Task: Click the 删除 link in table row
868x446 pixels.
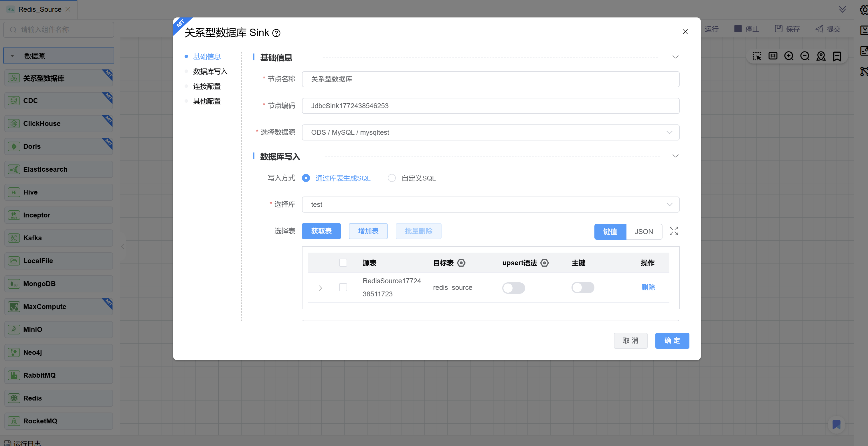Action: pyautogui.click(x=648, y=287)
